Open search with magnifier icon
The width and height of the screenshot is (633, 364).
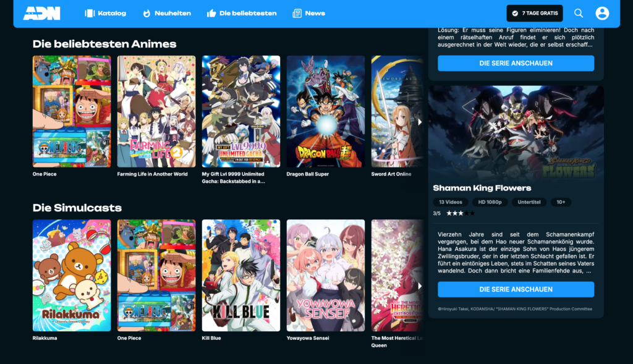[579, 14]
